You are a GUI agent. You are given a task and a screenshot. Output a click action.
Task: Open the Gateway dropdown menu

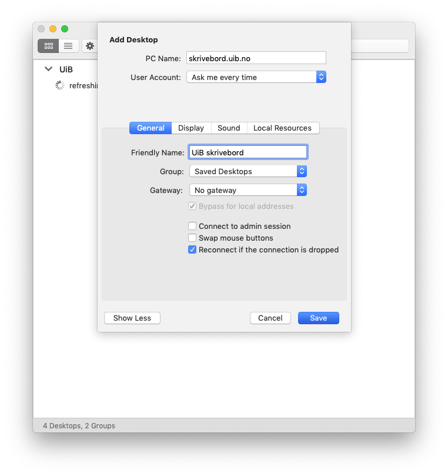(x=248, y=190)
